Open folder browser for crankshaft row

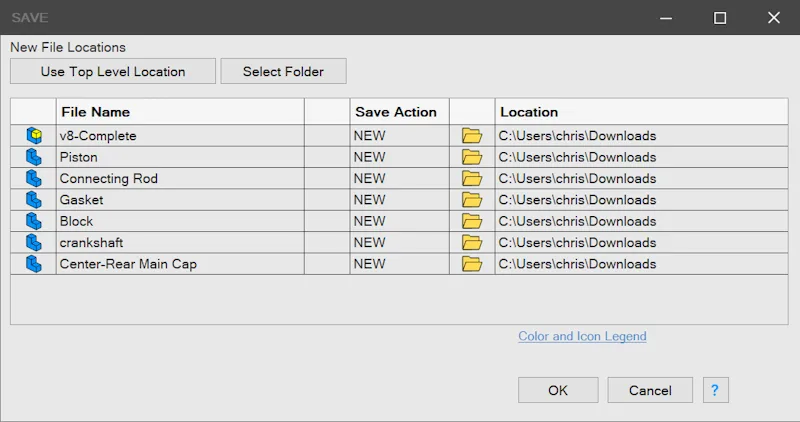[472, 243]
